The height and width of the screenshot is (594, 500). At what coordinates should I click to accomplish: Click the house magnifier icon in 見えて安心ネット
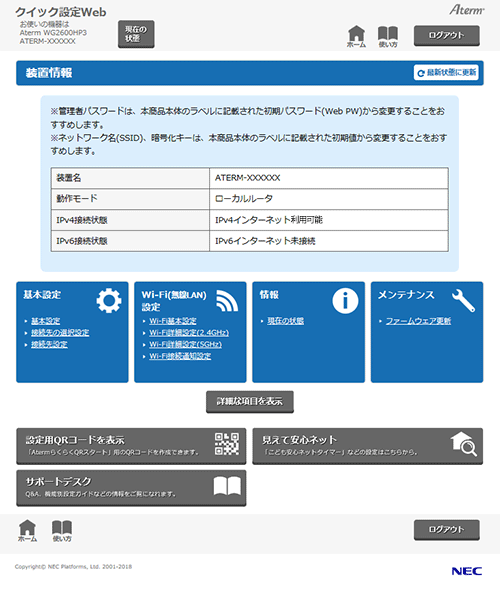[x=464, y=444]
